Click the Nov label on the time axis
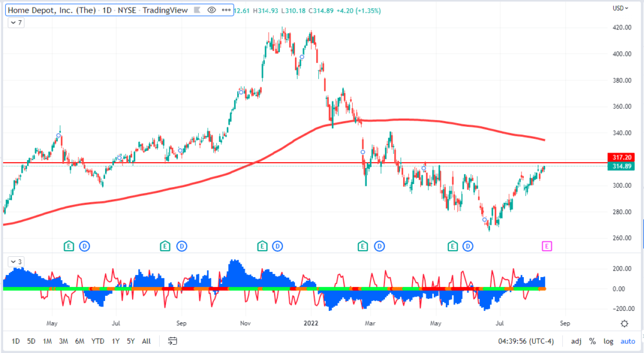The height and width of the screenshot is (353, 644). pos(245,323)
